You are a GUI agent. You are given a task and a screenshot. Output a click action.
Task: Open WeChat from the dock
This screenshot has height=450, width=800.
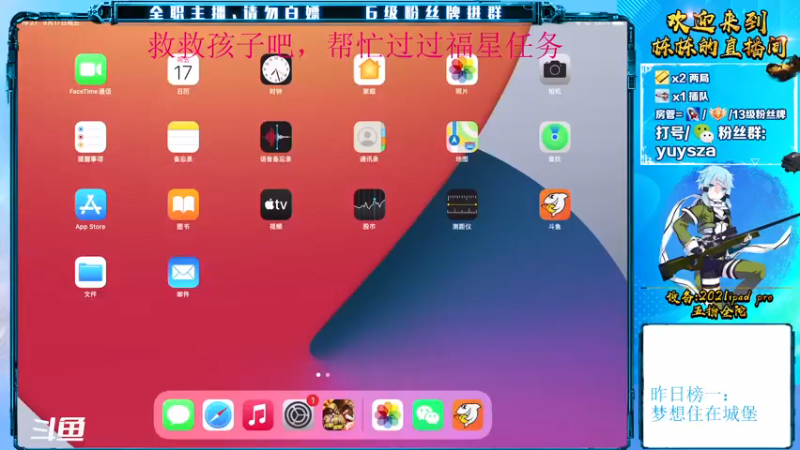tap(428, 415)
